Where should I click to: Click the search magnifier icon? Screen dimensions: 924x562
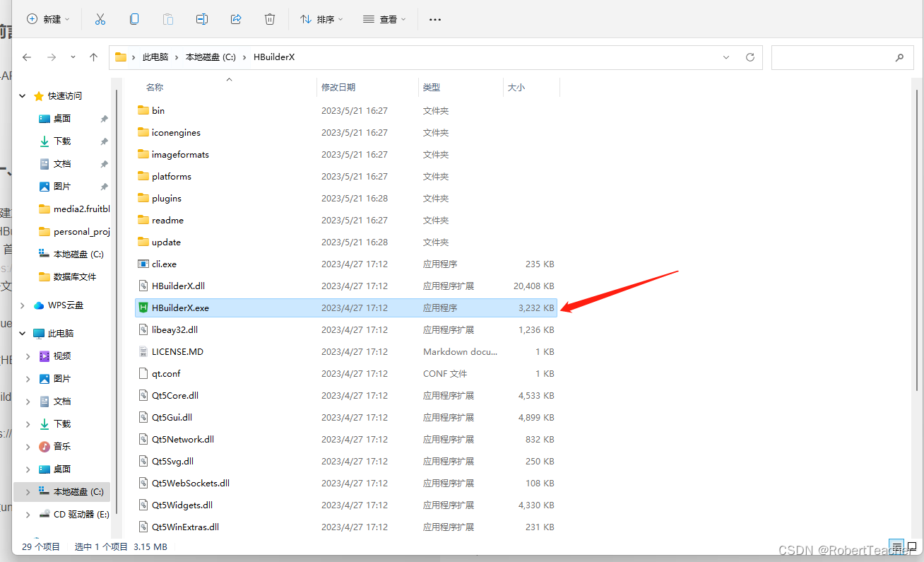pyautogui.click(x=899, y=57)
